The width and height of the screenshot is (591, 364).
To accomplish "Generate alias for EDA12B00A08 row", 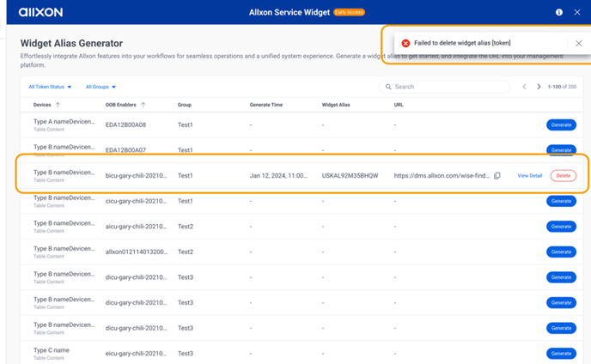I will tap(561, 124).
